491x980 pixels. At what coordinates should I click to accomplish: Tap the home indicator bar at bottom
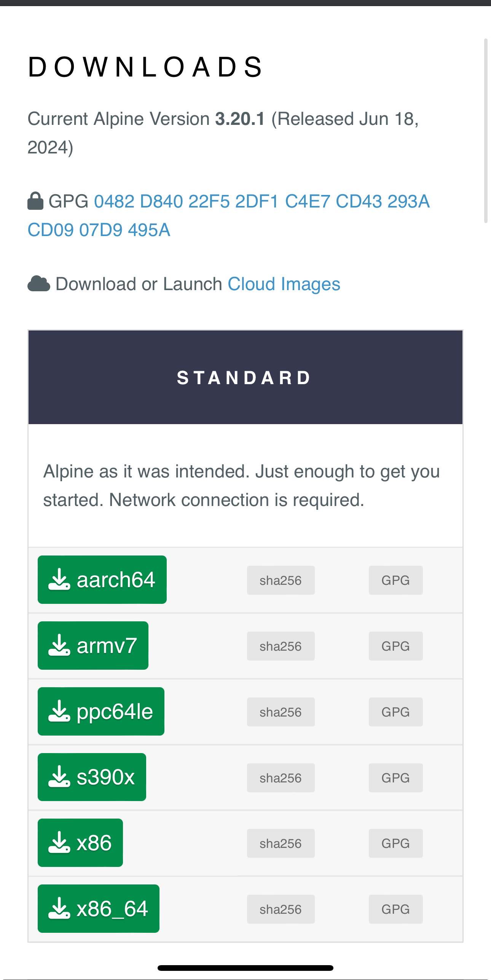(245, 968)
